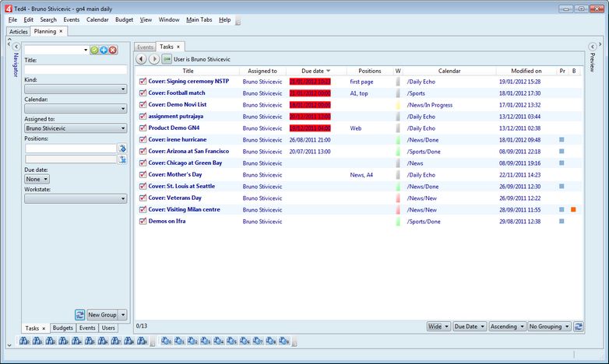The width and height of the screenshot is (609, 364).
Task: Toggle checkbox for 'Demos on Ifra'
Action: (143, 221)
